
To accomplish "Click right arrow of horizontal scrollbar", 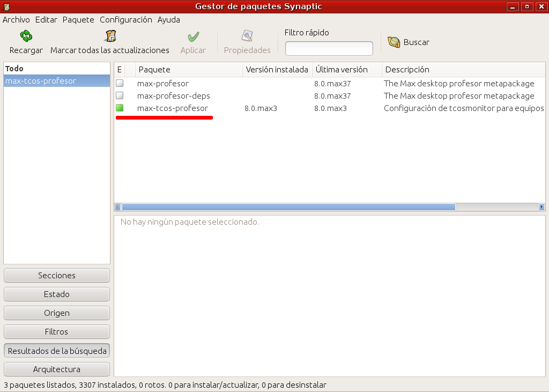I will pyautogui.click(x=541, y=207).
